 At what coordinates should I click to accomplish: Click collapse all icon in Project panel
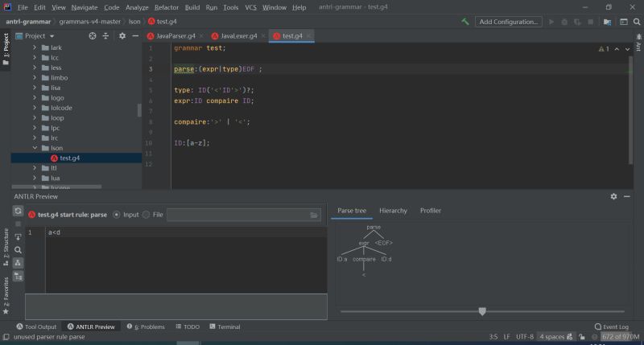coord(105,36)
